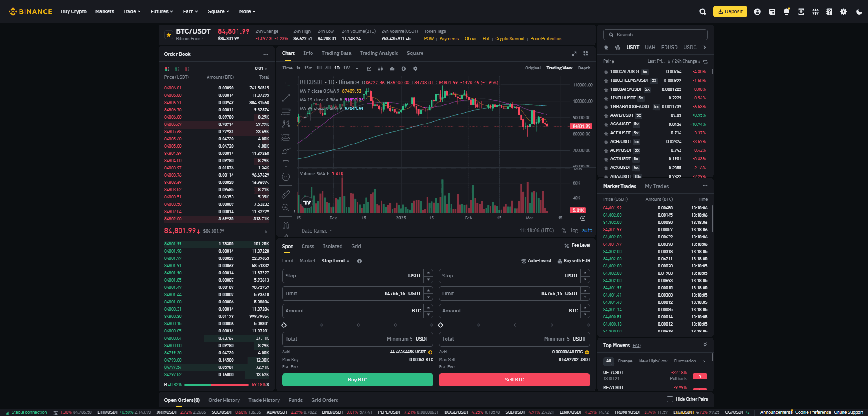Viewport: 868px width, 416px height.
Task: Adjust the sell amount percentage slider
Action: 514,325
